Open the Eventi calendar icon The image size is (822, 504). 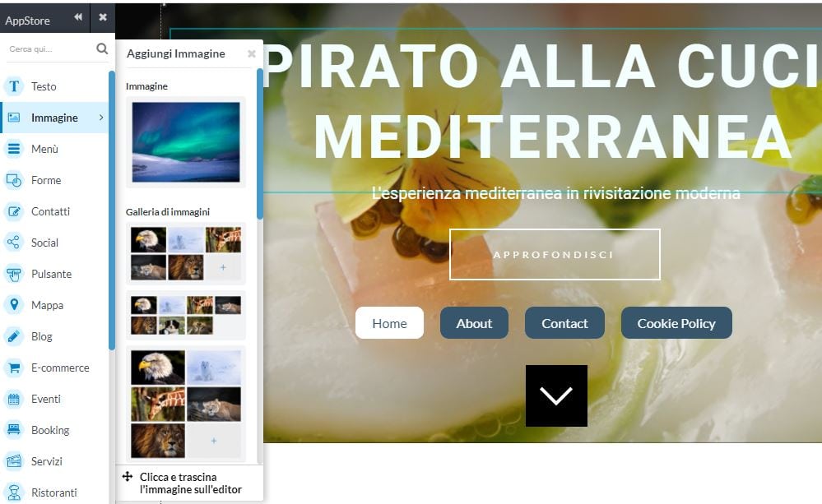tap(14, 400)
